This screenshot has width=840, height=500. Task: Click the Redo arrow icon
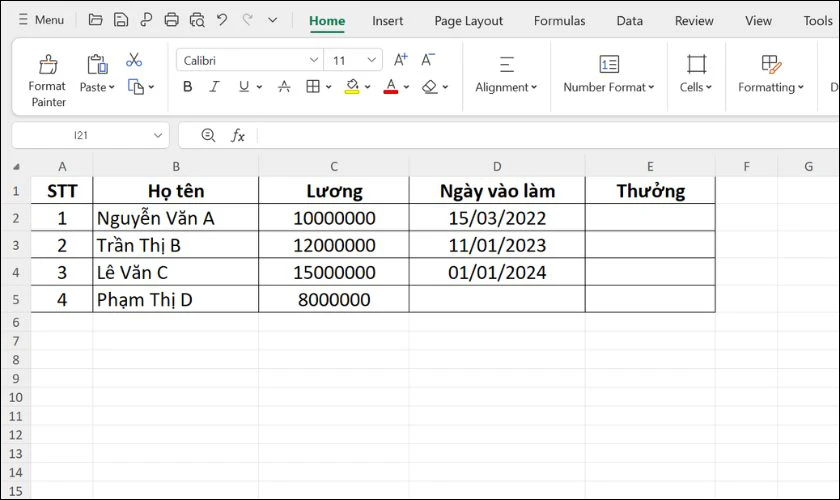click(x=248, y=20)
